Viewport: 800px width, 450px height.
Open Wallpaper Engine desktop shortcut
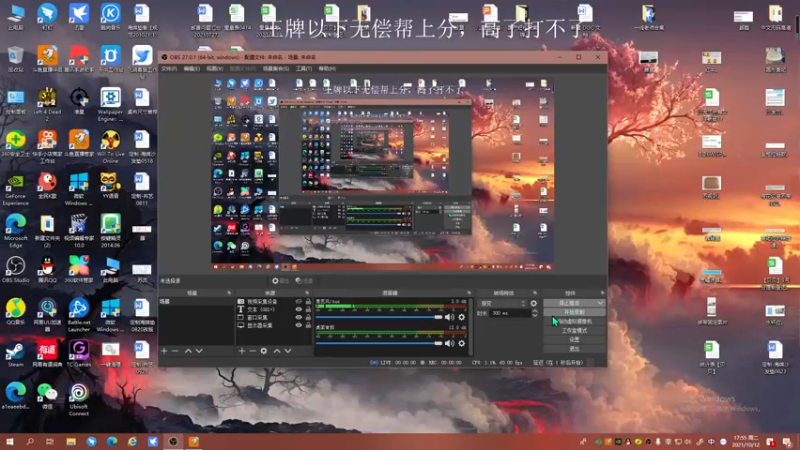[x=110, y=105]
